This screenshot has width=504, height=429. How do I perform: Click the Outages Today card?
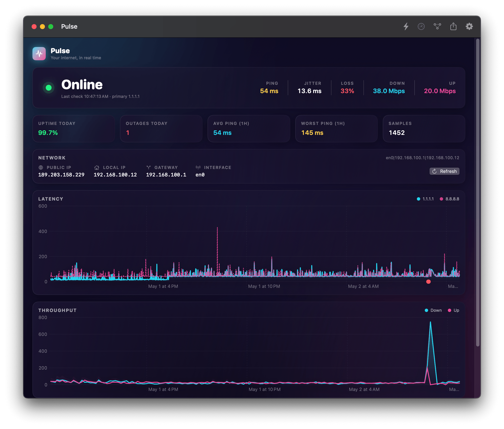(161, 129)
